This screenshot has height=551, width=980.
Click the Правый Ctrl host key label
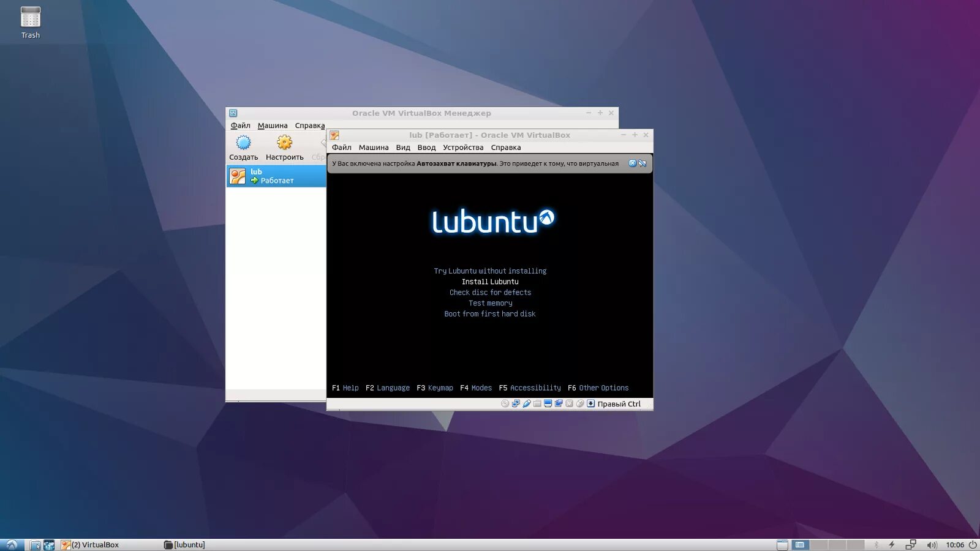tap(619, 403)
